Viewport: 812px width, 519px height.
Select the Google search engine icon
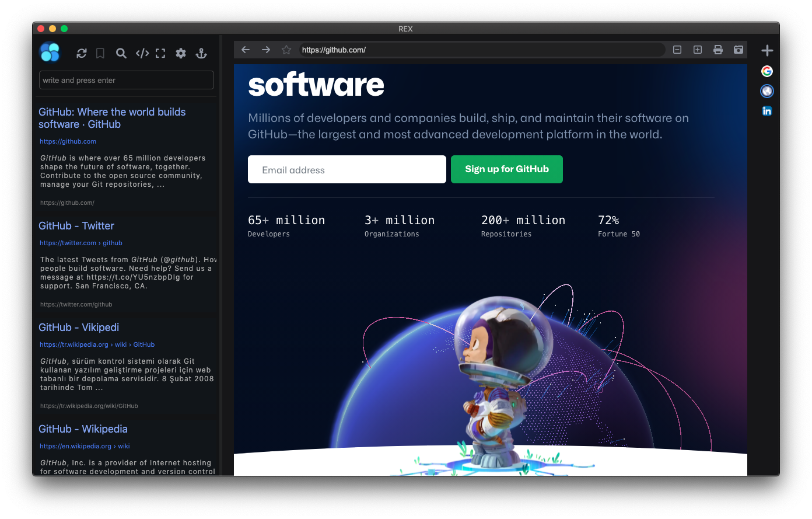point(767,71)
